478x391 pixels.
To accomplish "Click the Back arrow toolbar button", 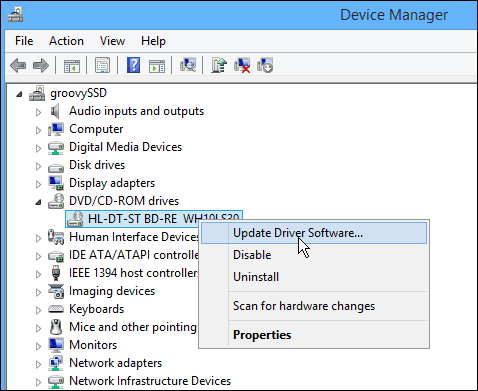I will [x=18, y=65].
